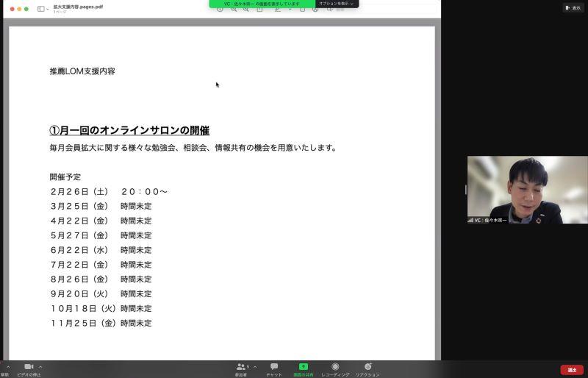
Task: Expand video options arrow beside camera
Action: pyautogui.click(x=40, y=366)
